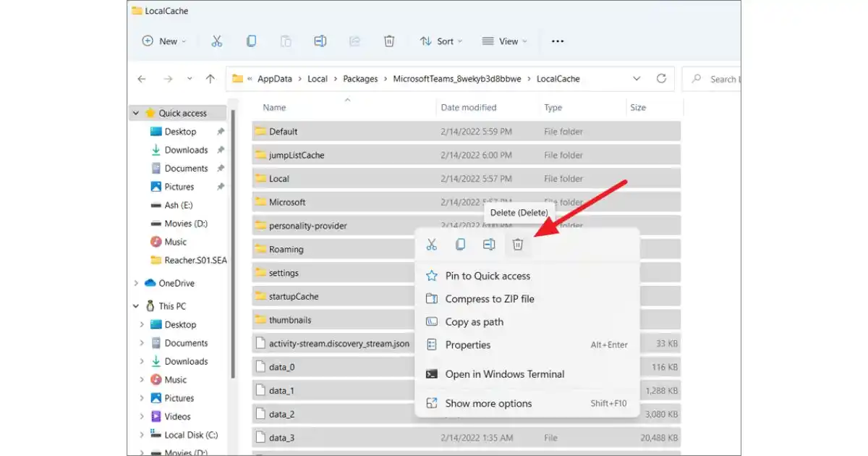This screenshot has width=868, height=456.
Task: Select Ash (E:) drive in sidebar
Action: pyautogui.click(x=178, y=205)
